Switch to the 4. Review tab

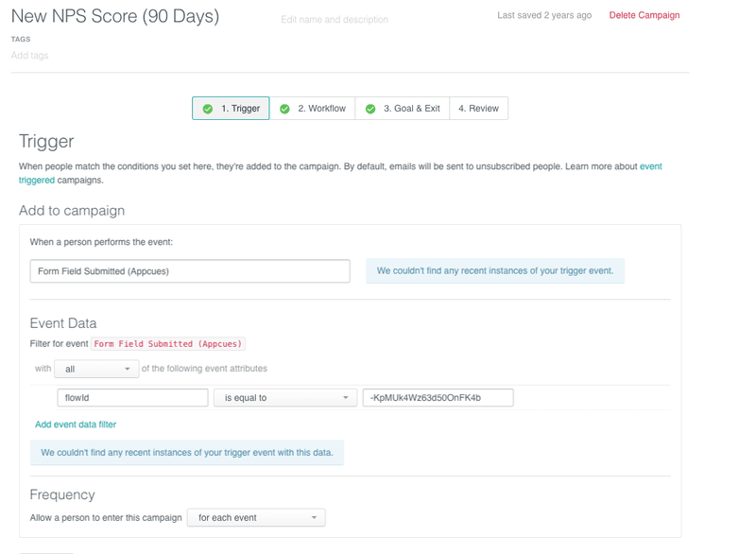click(479, 108)
